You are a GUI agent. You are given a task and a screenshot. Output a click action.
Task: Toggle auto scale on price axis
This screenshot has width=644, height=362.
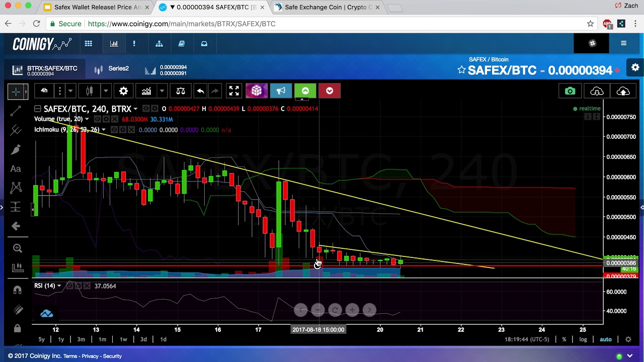coord(605,339)
